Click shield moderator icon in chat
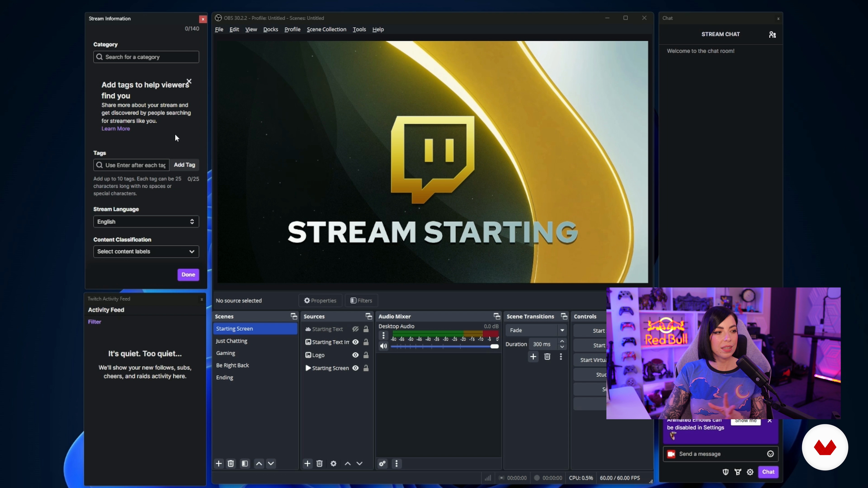Viewport: 868px width, 488px height. 726,472
